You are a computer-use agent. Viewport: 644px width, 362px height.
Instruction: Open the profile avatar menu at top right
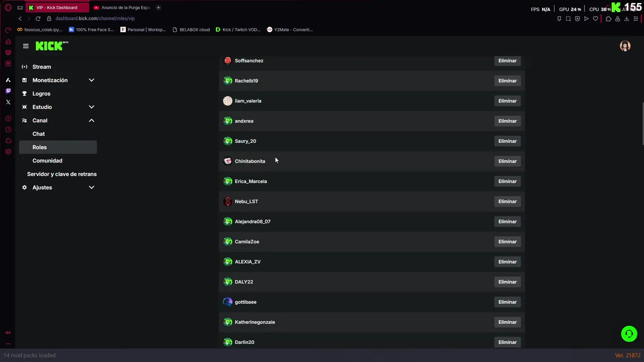(625, 46)
